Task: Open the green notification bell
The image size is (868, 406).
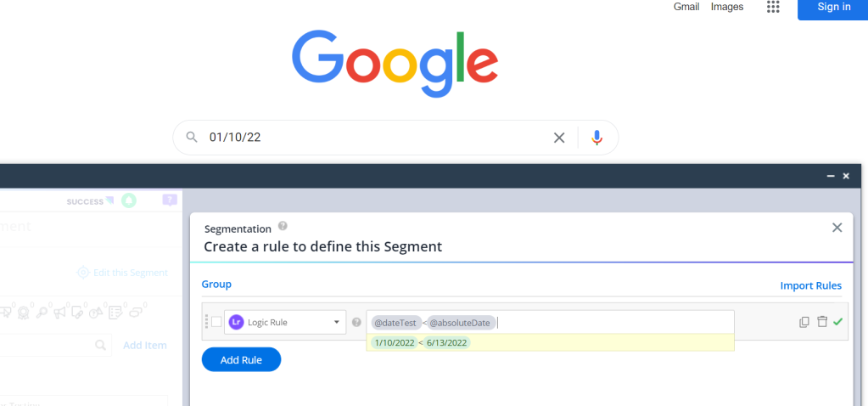Action: pos(129,201)
